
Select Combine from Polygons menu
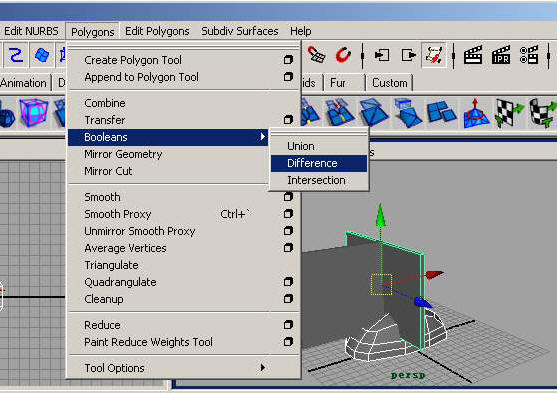105,103
